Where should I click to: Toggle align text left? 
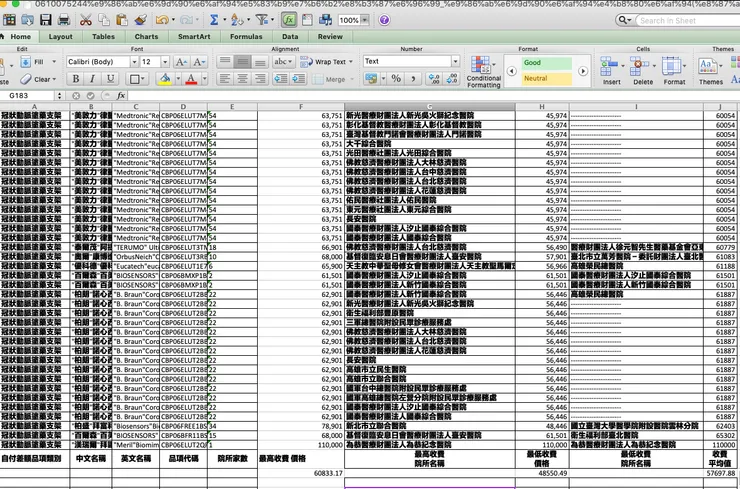point(225,79)
